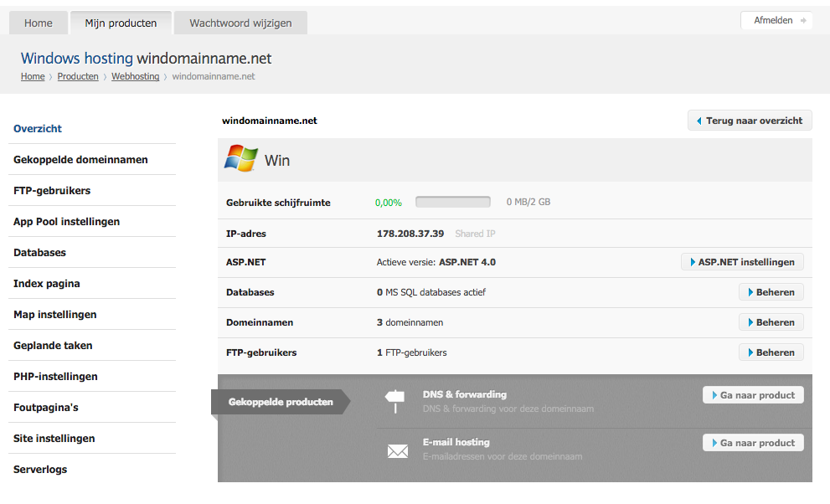Click the Afmelden logout button
Screen dimensions: 830x504
776,20
